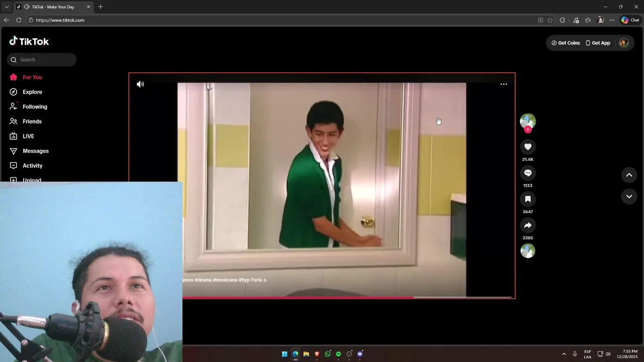Click the TikTok logo
The image size is (644, 362).
29,41
